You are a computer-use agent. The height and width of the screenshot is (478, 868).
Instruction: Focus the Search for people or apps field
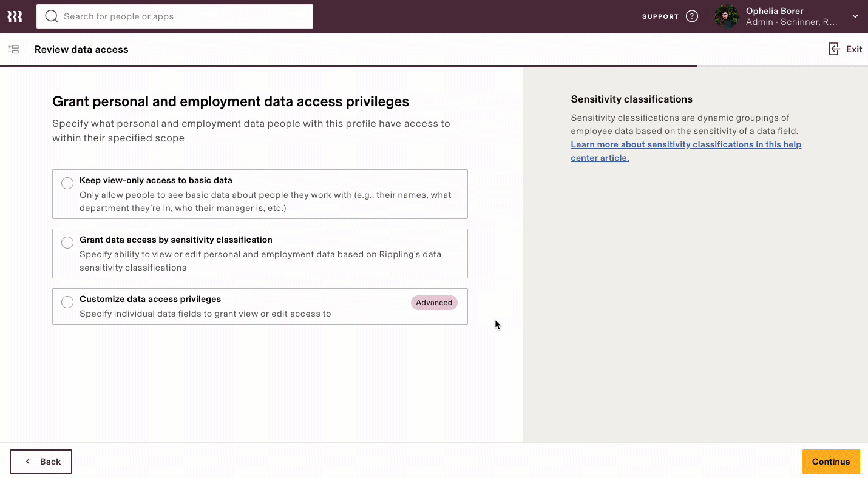182,16
